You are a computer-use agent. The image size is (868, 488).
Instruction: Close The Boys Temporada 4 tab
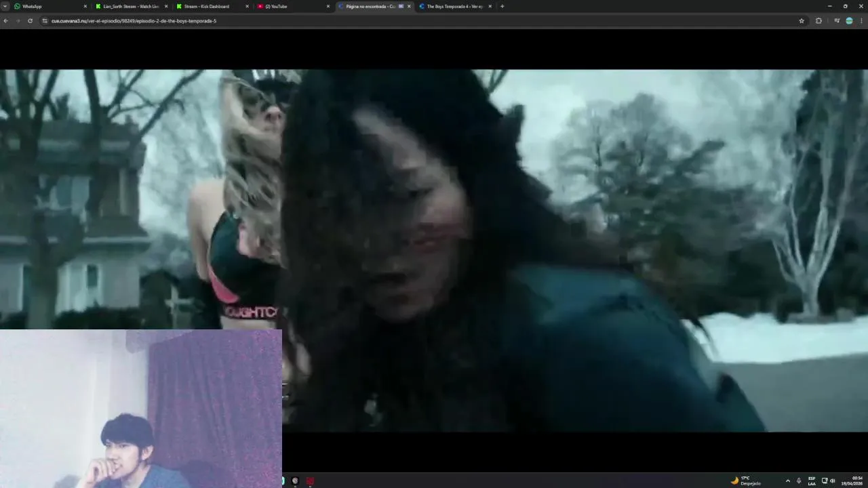[490, 6]
